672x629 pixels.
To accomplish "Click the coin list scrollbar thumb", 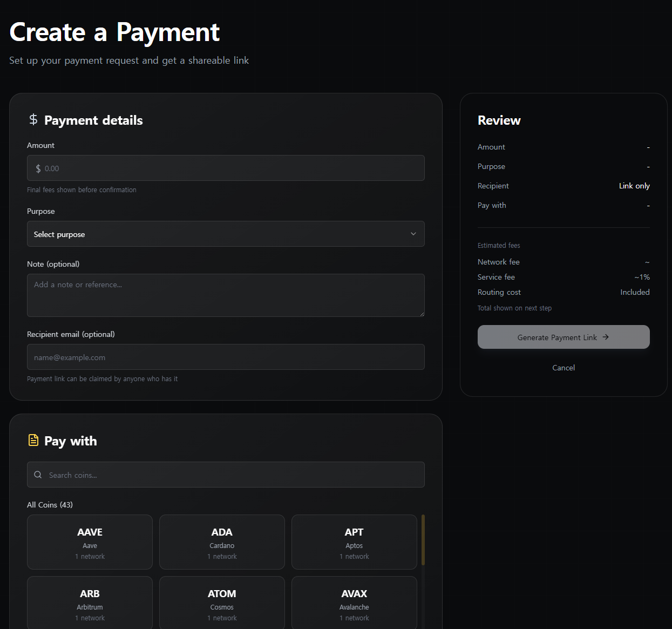I will [x=423, y=540].
